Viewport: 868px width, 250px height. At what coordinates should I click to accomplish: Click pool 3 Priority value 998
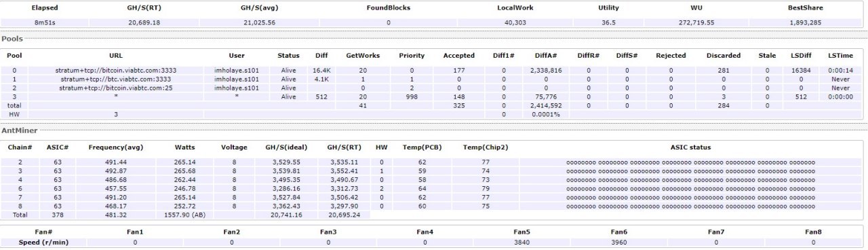pyautogui.click(x=411, y=96)
